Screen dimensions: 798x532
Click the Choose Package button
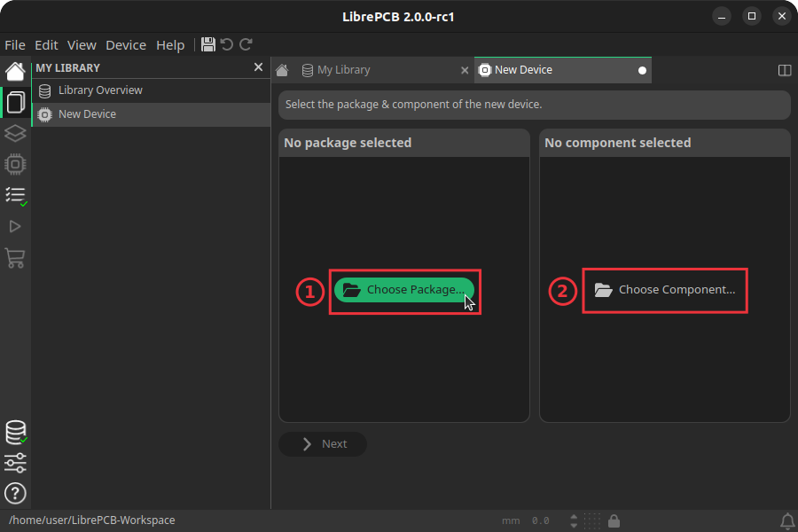click(403, 289)
